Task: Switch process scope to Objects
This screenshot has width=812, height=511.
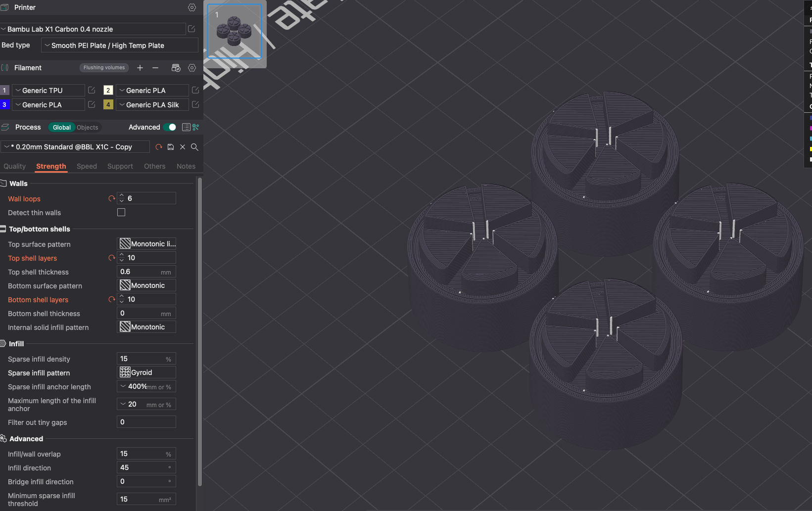Action: (x=88, y=128)
